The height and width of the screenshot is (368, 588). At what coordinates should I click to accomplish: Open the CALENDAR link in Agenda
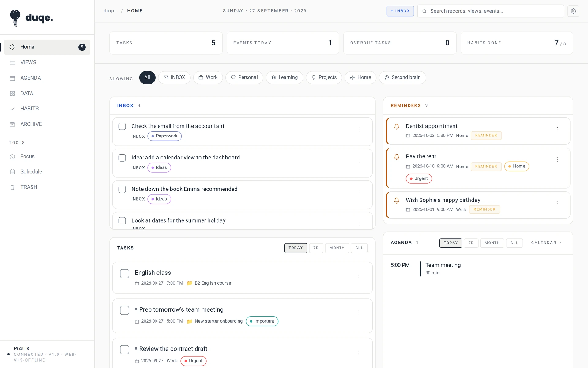pos(546,243)
